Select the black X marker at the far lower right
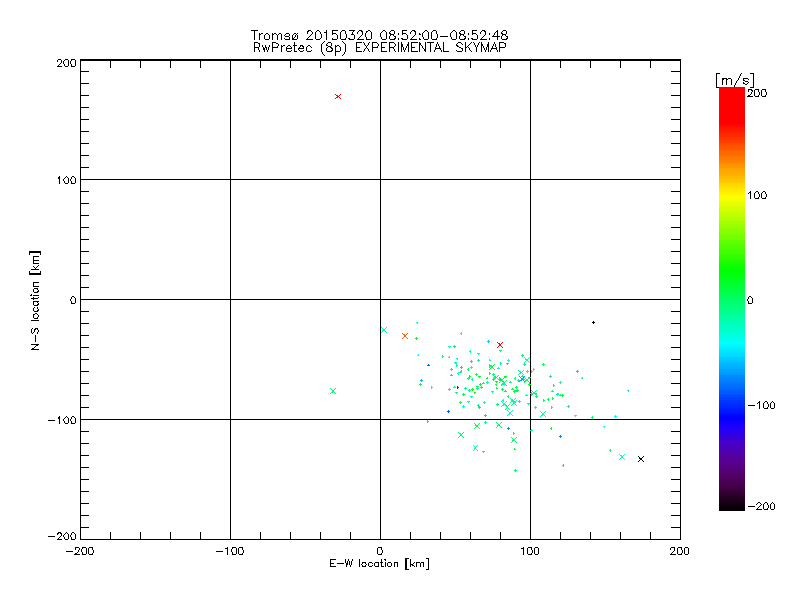This screenshot has height=600, width=800. 641,459
